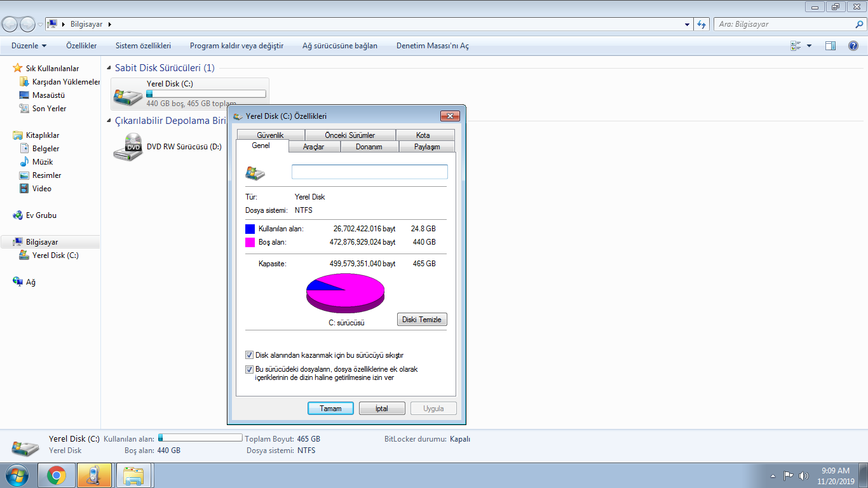The width and height of the screenshot is (868, 488).
Task: Cancel the dialog with İptal
Action: [x=382, y=409]
